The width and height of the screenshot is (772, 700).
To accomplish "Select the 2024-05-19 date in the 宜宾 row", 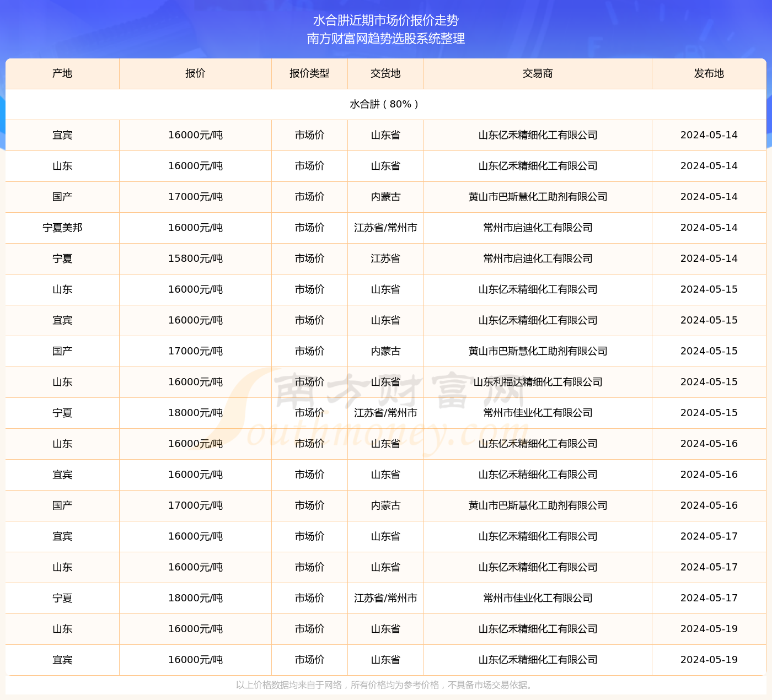I will coord(709,660).
